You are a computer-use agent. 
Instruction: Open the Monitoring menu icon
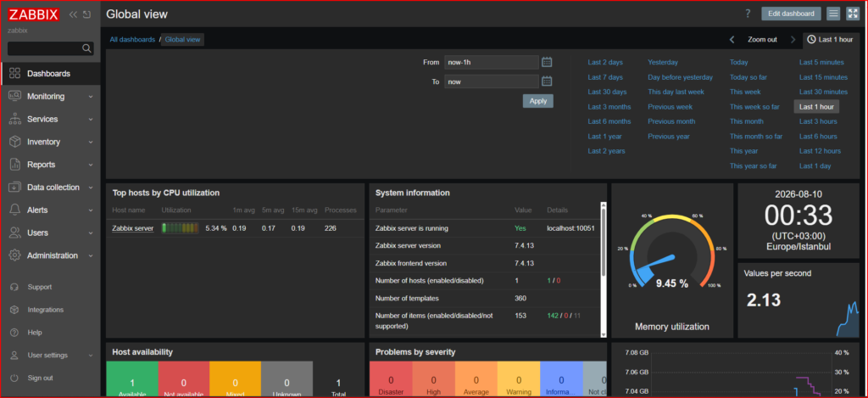tap(15, 96)
